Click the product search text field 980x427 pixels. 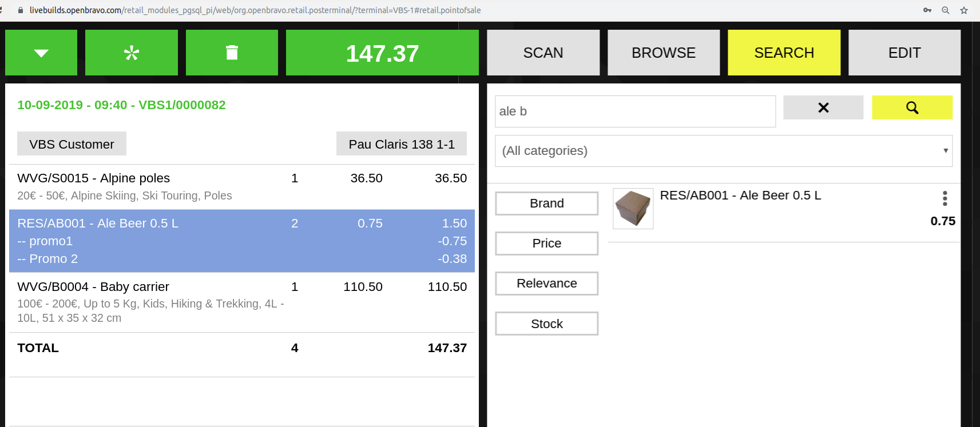click(x=635, y=111)
